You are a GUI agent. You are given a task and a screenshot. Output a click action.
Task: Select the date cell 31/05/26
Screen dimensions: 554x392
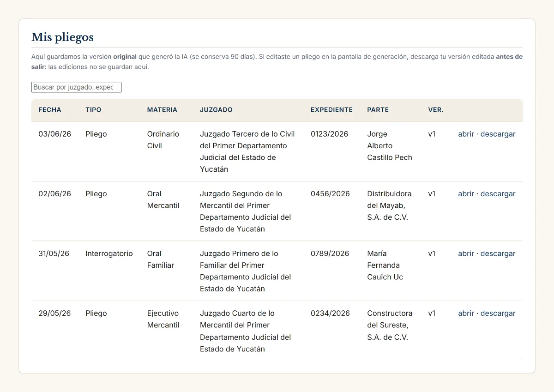click(54, 253)
